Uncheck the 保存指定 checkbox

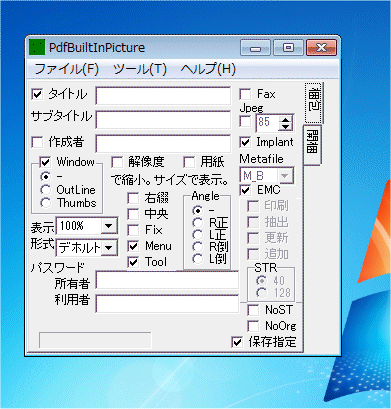point(237,342)
